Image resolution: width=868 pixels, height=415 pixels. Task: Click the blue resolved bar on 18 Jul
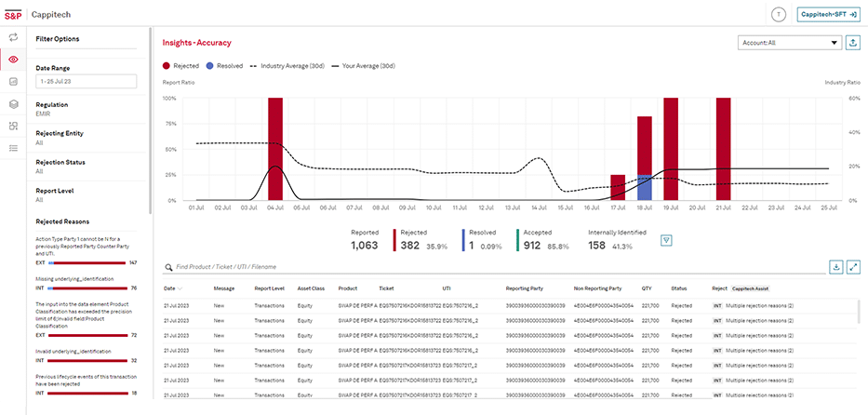(x=645, y=188)
